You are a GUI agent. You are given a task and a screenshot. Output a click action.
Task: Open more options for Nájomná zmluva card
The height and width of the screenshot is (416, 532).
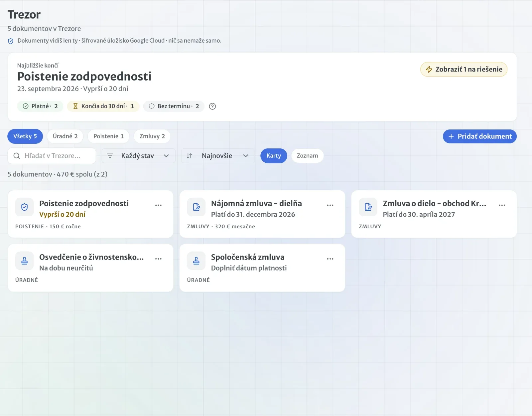[x=330, y=205]
